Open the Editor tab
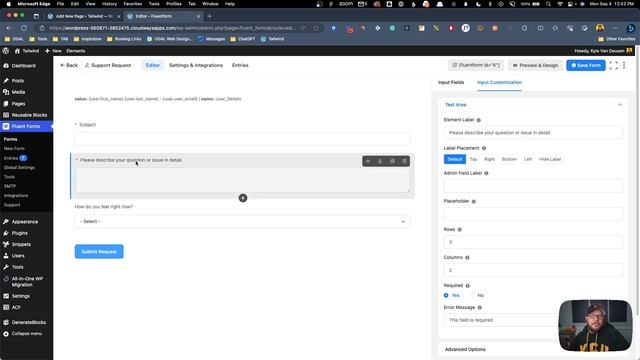The width and height of the screenshot is (640, 360). [x=153, y=65]
